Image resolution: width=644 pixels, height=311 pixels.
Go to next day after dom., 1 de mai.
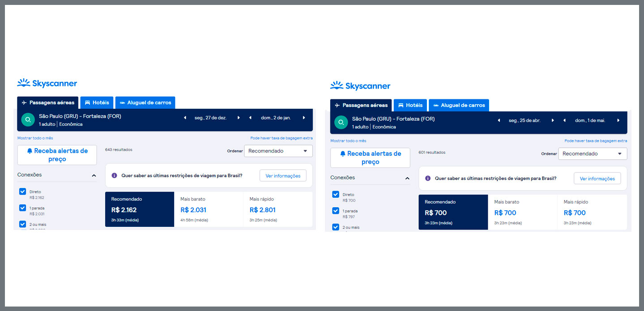(x=618, y=120)
